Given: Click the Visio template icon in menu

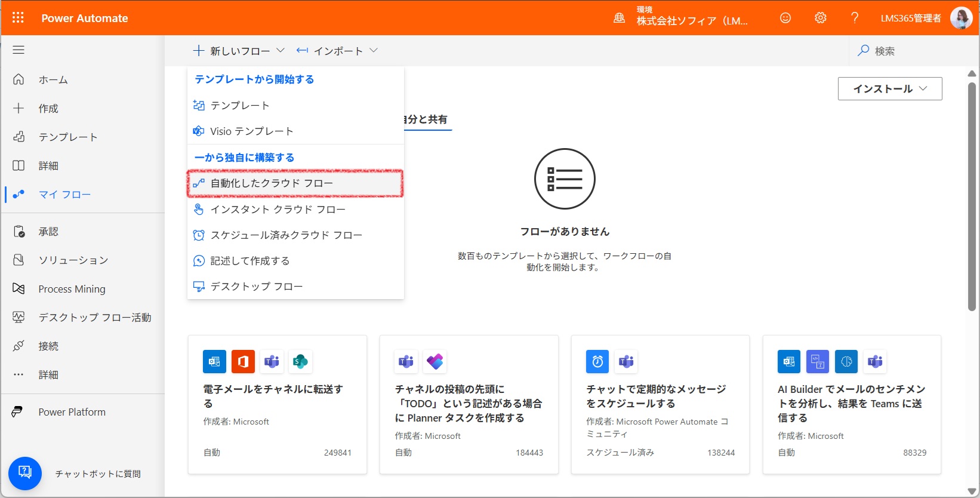Looking at the screenshot, I should coord(199,131).
